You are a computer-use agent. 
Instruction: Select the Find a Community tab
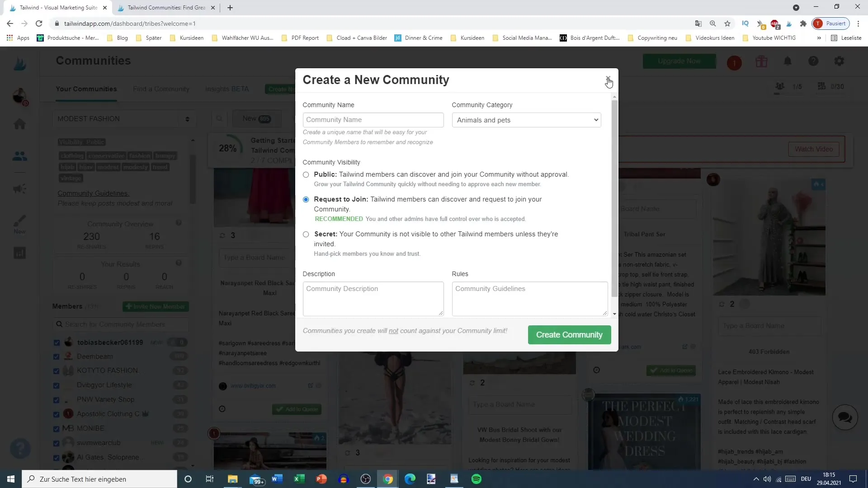161,88
